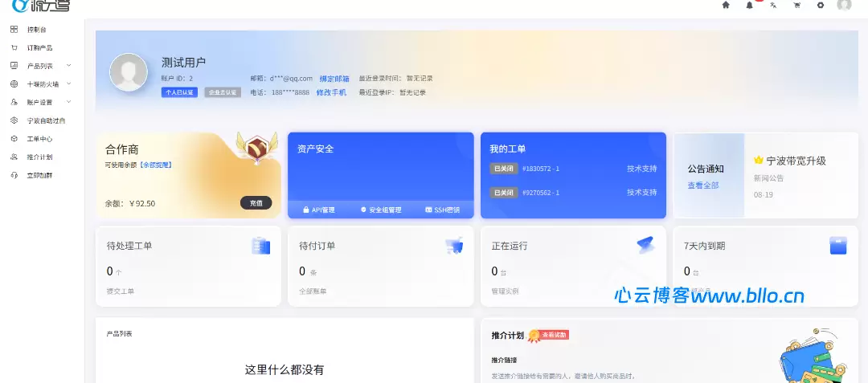Click the shield icon beside 安全组管理

click(364, 210)
